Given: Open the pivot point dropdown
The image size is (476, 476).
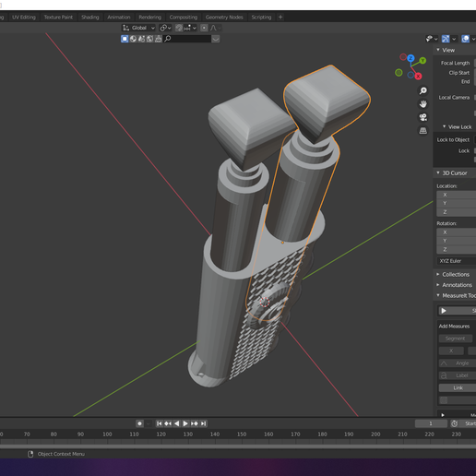Looking at the screenshot, I should pos(165,28).
